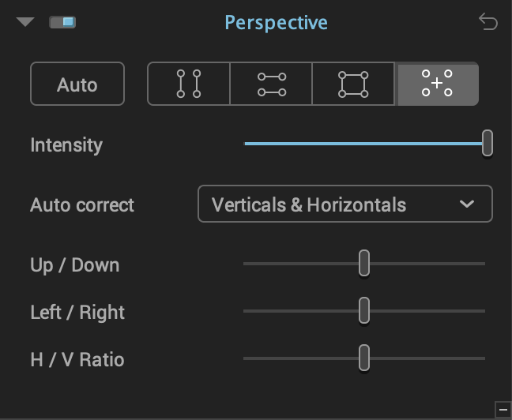This screenshot has height=420, width=512.
Task: Select the force parallel verticals tool
Action: pyautogui.click(x=189, y=84)
